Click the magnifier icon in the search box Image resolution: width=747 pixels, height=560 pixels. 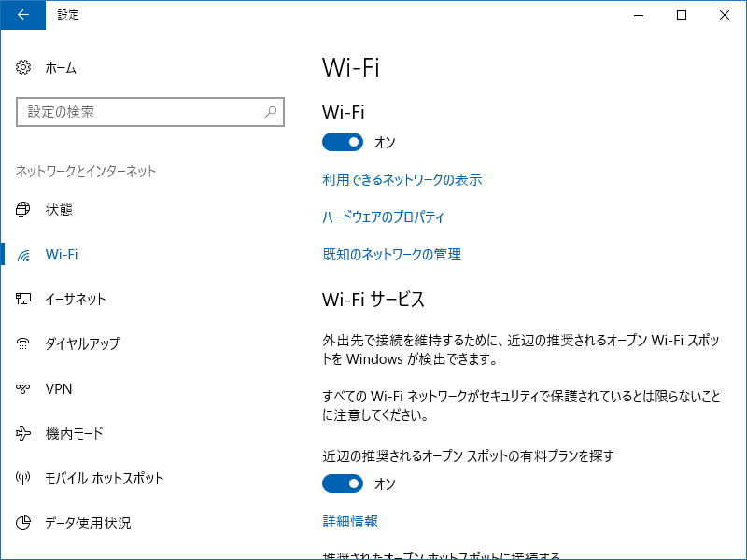click(x=269, y=111)
